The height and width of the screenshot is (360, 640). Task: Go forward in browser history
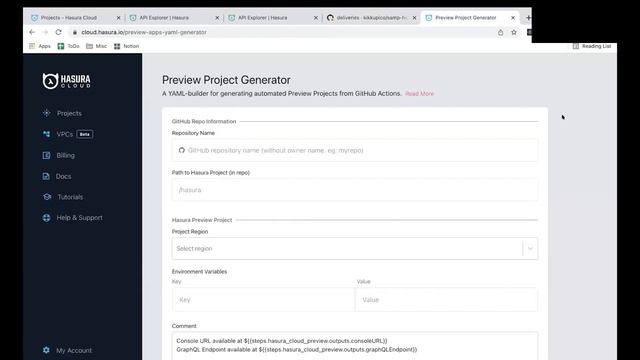(x=45, y=32)
